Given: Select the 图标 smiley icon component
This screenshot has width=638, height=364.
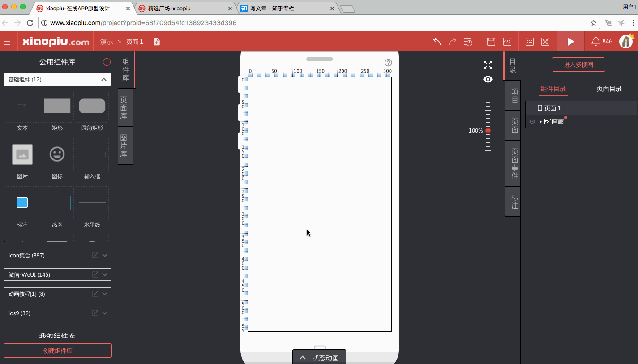Looking at the screenshot, I should [x=57, y=159].
